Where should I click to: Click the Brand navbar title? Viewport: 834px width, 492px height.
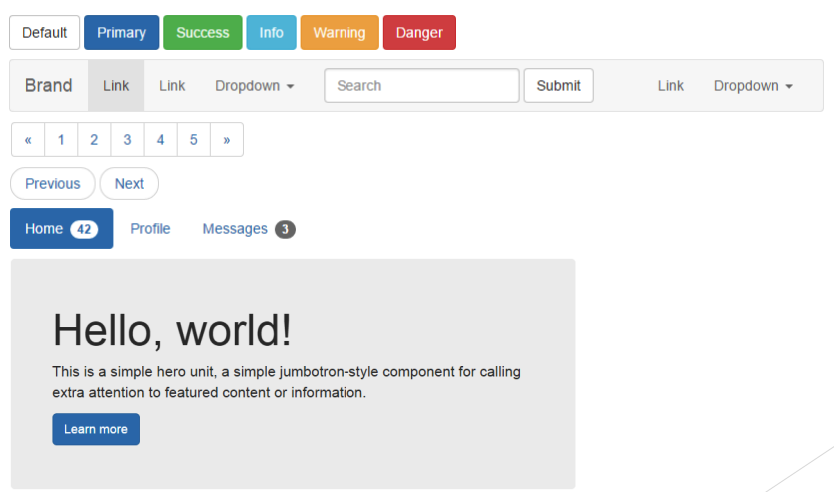click(x=48, y=86)
